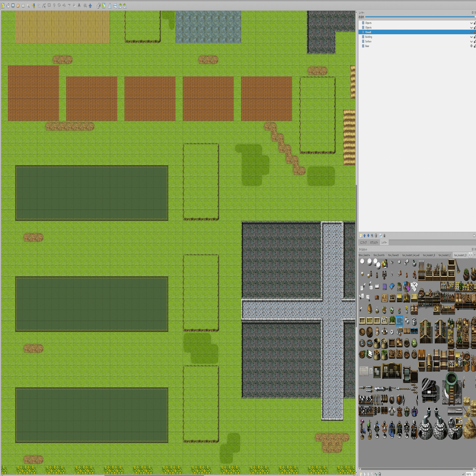
Task: Flip the stamp horizontally
Action: (x=110, y=6)
